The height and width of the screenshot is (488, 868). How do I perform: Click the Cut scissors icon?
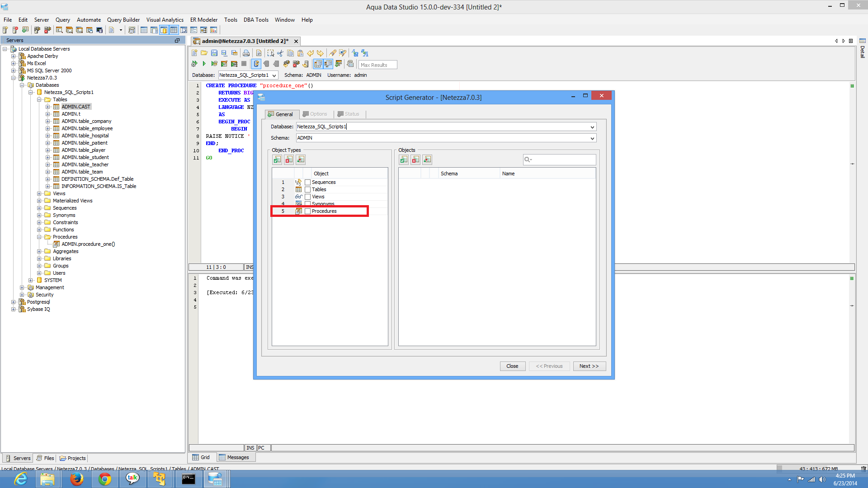(280, 53)
